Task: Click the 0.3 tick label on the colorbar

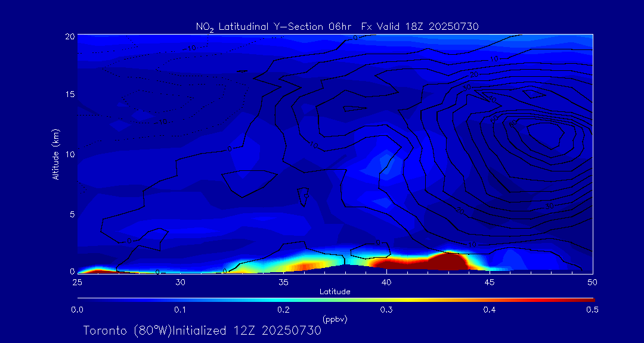Action: click(x=386, y=310)
